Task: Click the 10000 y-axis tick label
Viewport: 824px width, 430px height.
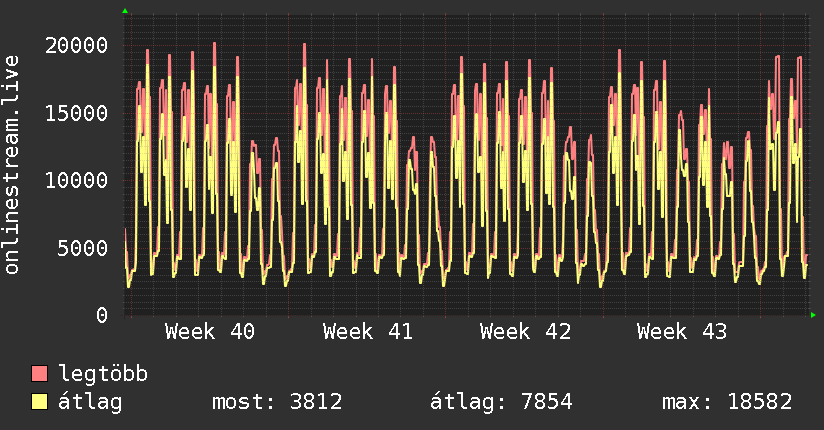Action: 76,180
